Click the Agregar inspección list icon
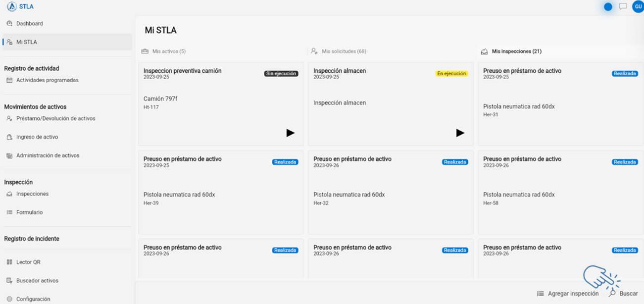The width and height of the screenshot is (644, 304). click(x=541, y=294)
